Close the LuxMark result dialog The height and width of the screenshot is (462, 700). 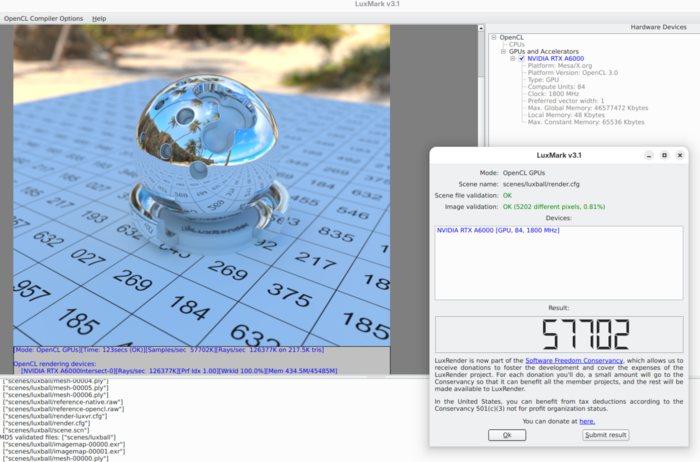(x=680, y=155)
